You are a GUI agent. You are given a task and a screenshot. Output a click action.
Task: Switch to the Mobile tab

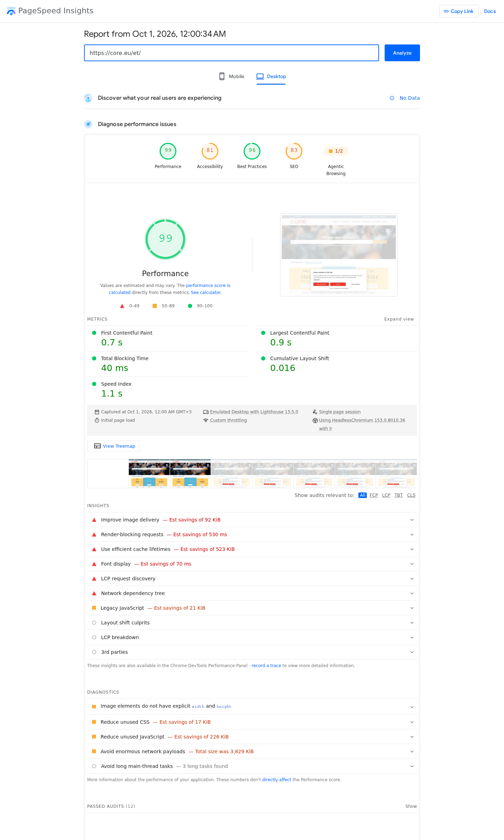(x=232, y=76)
